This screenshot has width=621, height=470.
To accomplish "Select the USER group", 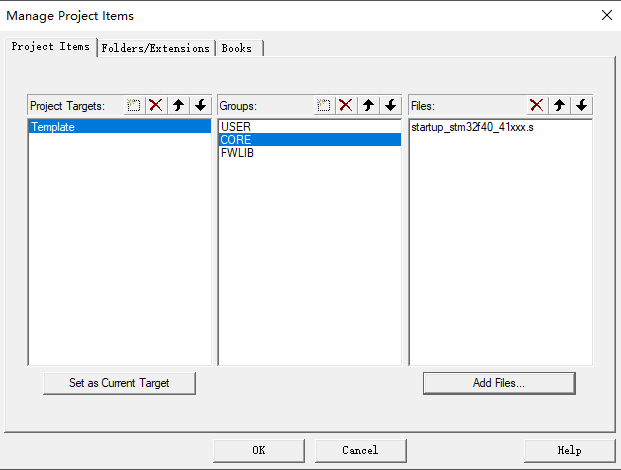I will pyautogui.click(x=310, y=127).
